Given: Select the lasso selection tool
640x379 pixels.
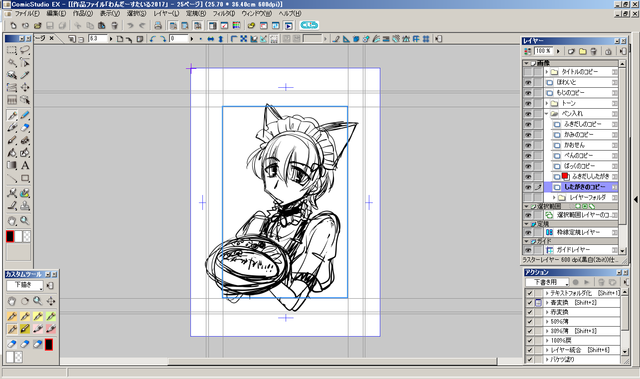Looking at the screenshot, I should (x=25, y=50).
